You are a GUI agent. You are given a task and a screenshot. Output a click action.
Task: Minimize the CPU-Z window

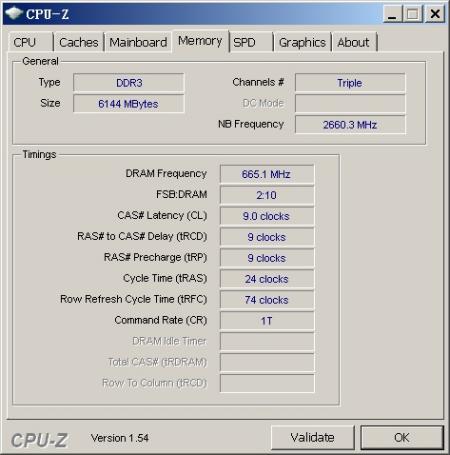pyautogui.click(x=392, y=14)
